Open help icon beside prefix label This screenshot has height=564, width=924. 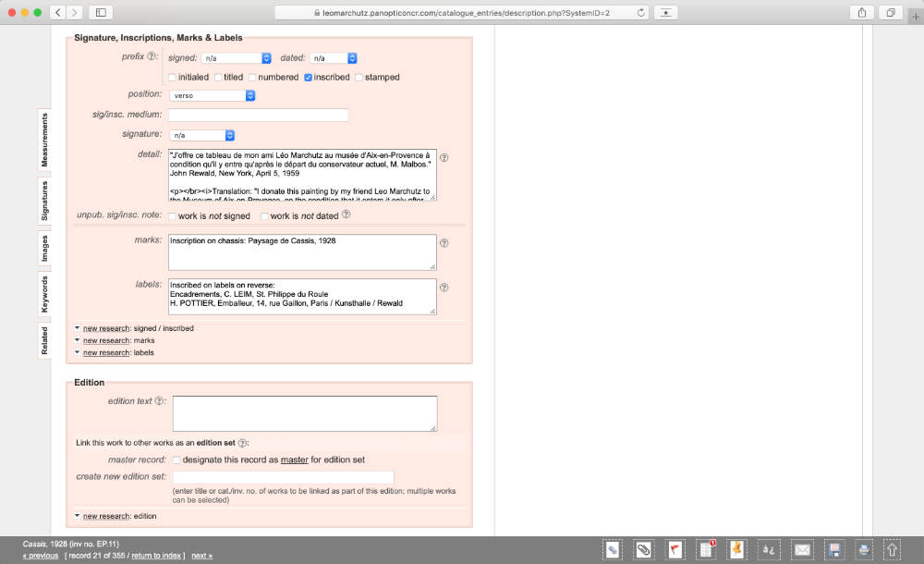152,56
